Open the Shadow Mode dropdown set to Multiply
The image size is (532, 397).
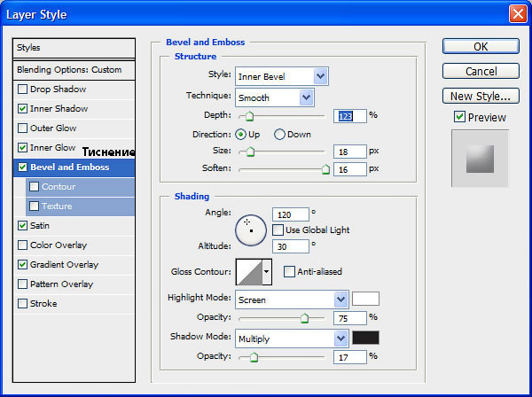point(292,339)
